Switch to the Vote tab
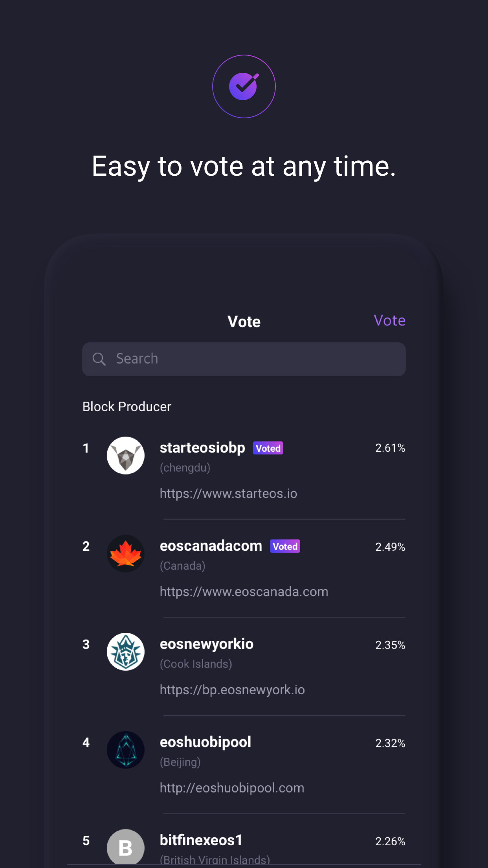The height and width of the screenshot is (868, 488). [244, 321]
